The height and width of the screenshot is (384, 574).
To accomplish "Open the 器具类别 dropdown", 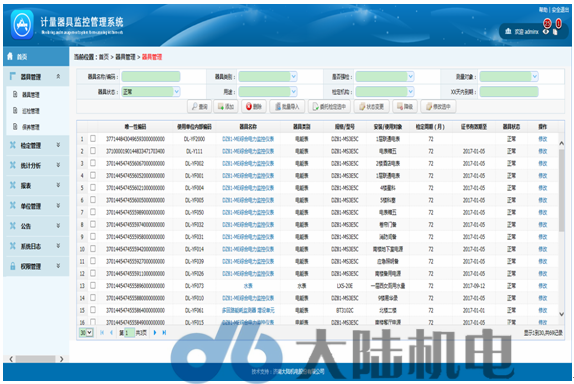I will (268, 77).
